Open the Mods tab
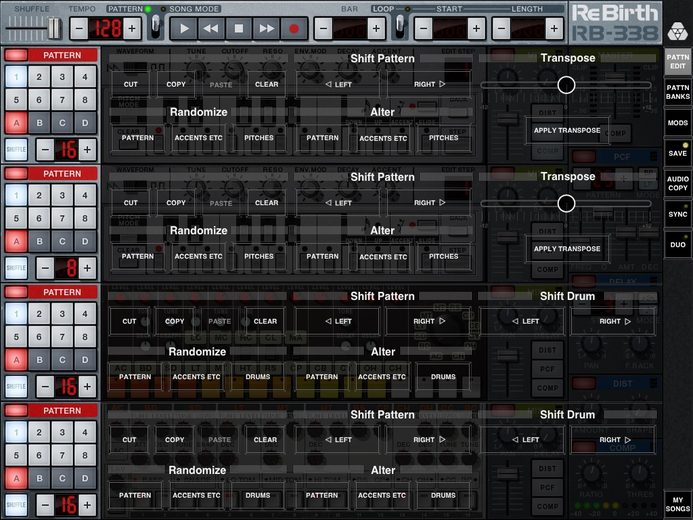 coord(678,123)
